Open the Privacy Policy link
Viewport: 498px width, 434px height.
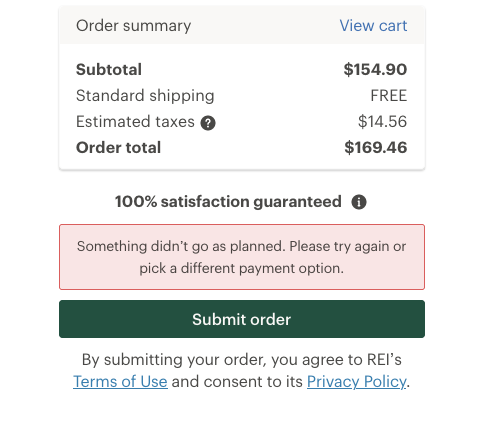[356, 382]
